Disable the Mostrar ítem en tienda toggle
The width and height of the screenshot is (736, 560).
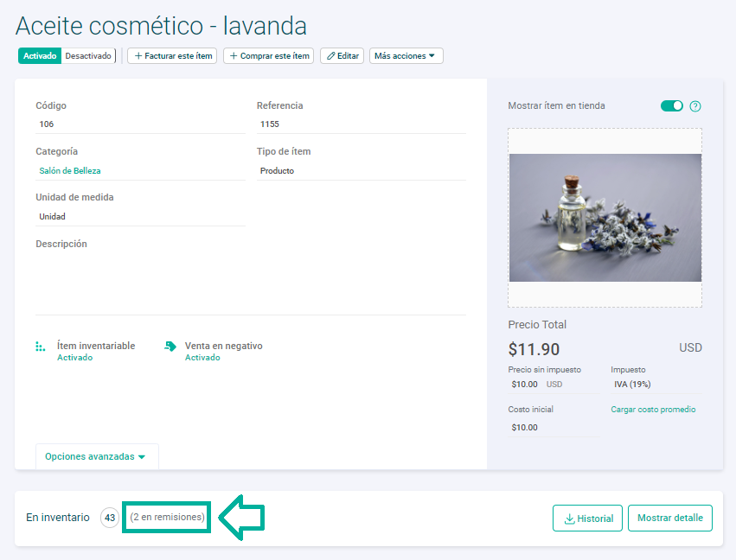[x=671, y=105]
